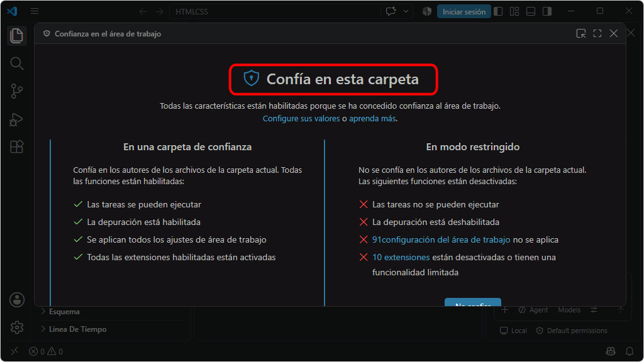Click the No confiar button

pos(473,302)
